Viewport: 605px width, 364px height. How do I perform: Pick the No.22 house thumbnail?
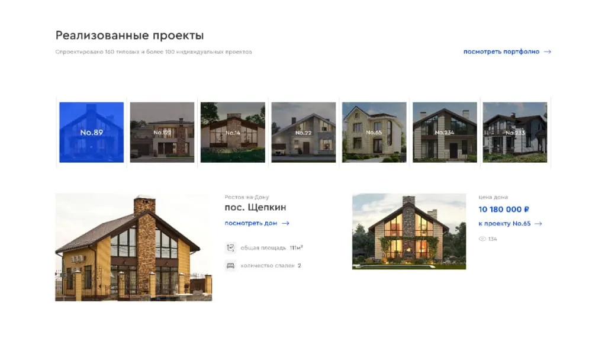point(303,133)
